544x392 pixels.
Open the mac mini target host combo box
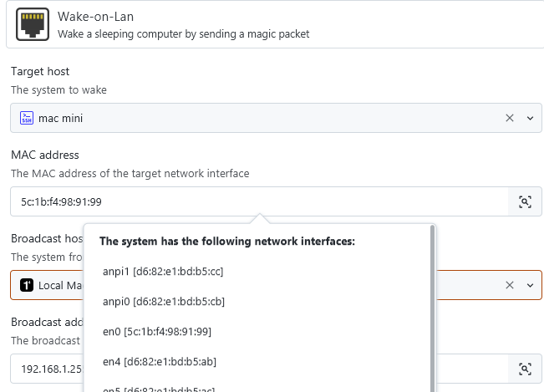tap(276, 118)
